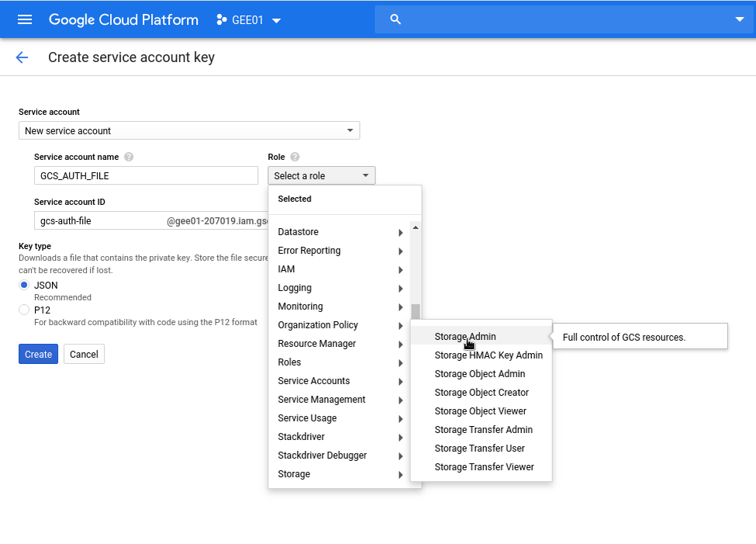Open the Select a role dropdown
Viewport: 756px width, 544px height.
pyautogui.click(x=321, y=175)
